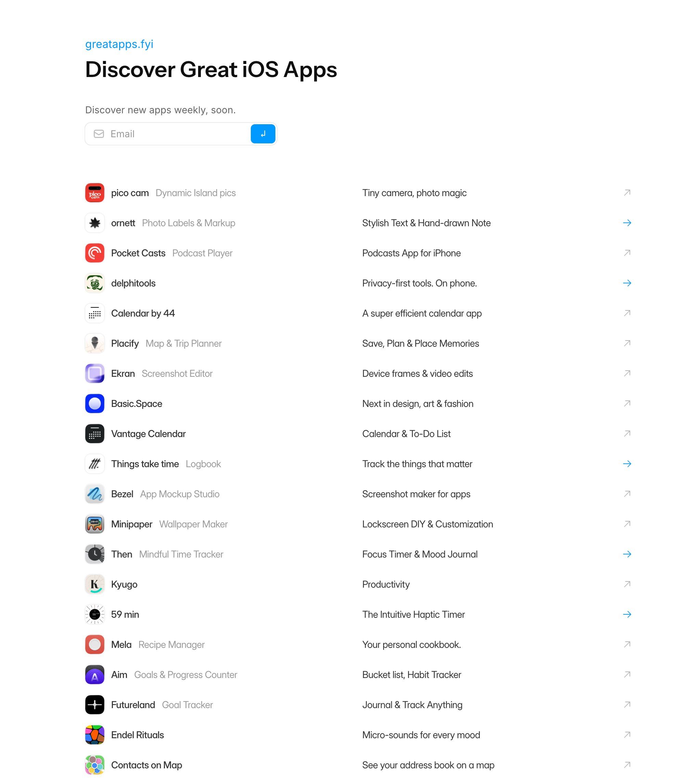This screenshot has width=700, height=781.
Task: Open the Basic.Space blue circle icon
Action: coord(95,404)
